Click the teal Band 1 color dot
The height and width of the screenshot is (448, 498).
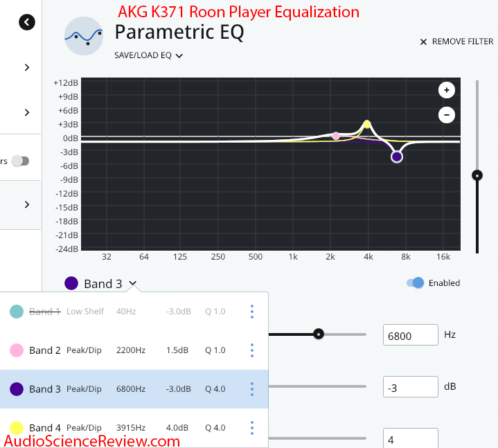17,312
